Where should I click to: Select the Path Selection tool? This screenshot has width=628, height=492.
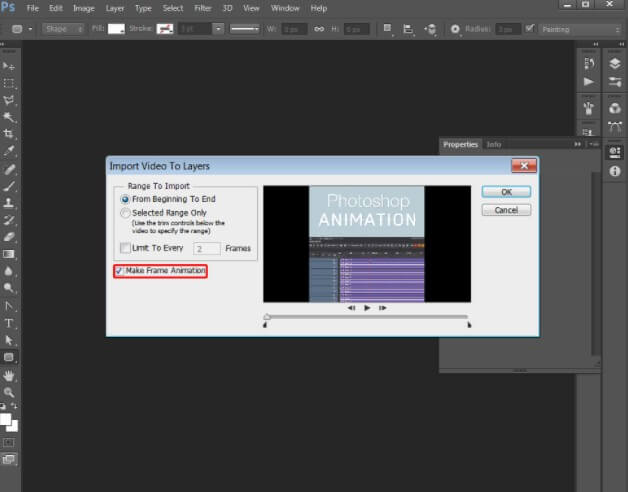9,340
